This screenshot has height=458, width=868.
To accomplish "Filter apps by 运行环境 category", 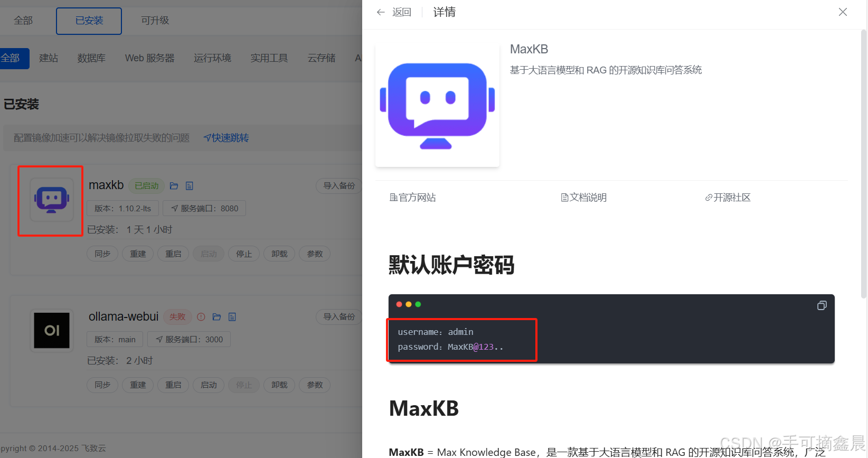I will coord(212,58).
